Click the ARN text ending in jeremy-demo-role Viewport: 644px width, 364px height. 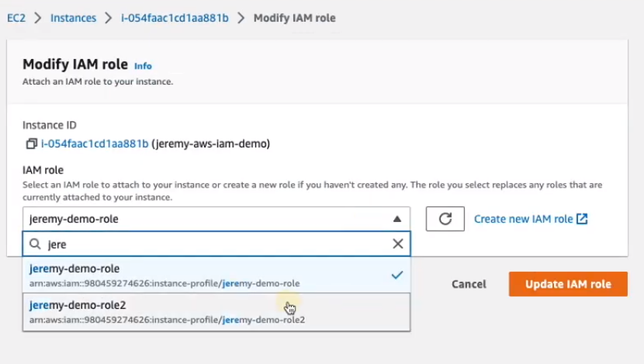pyautogui.click(x=164, y=283)
